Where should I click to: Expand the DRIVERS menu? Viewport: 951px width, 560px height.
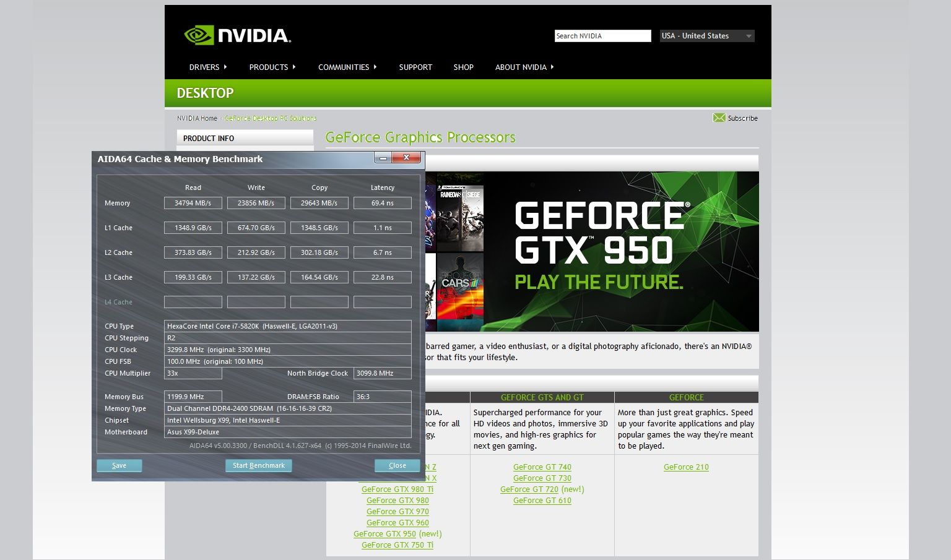pos(208,67)
